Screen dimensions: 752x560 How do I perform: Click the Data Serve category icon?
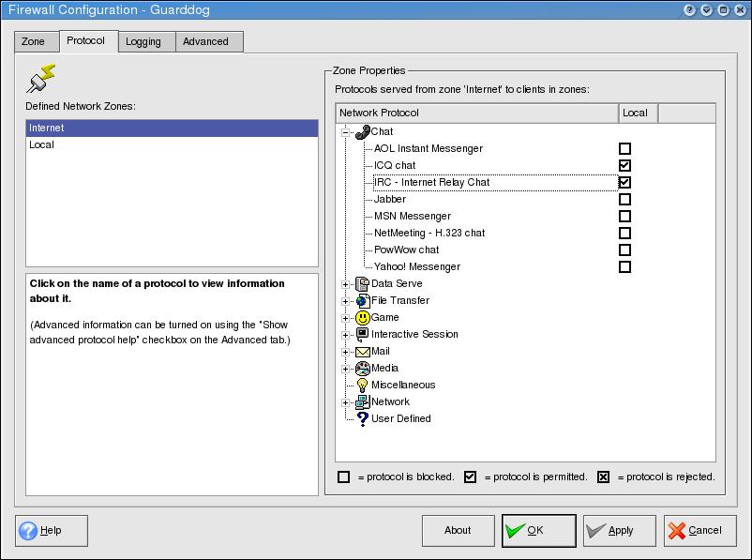(362, 284)
